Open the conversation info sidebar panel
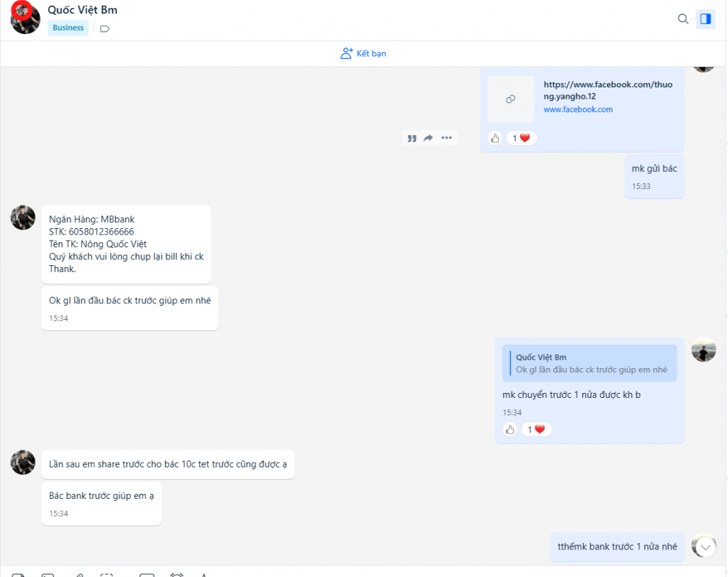 click(x=705, y=19)
